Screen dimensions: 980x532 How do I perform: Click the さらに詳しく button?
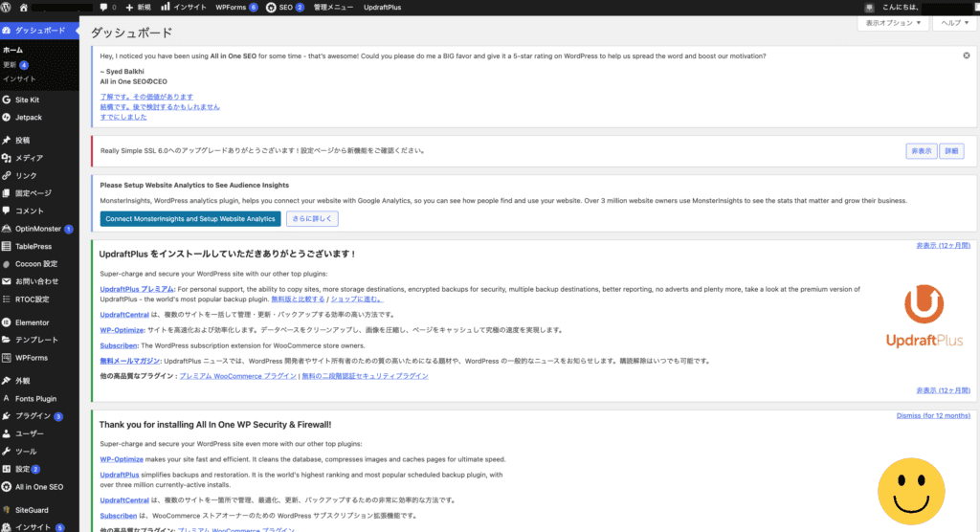(312, 219)
